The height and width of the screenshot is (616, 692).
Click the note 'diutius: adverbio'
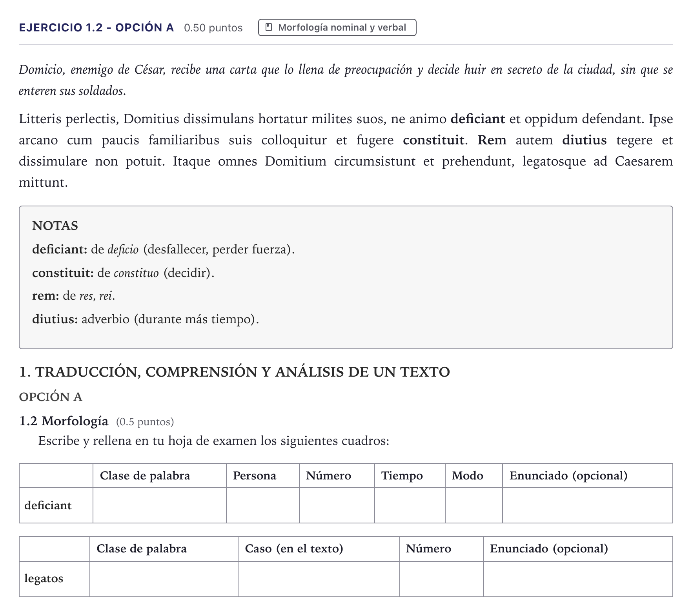(x=146, y=319)
